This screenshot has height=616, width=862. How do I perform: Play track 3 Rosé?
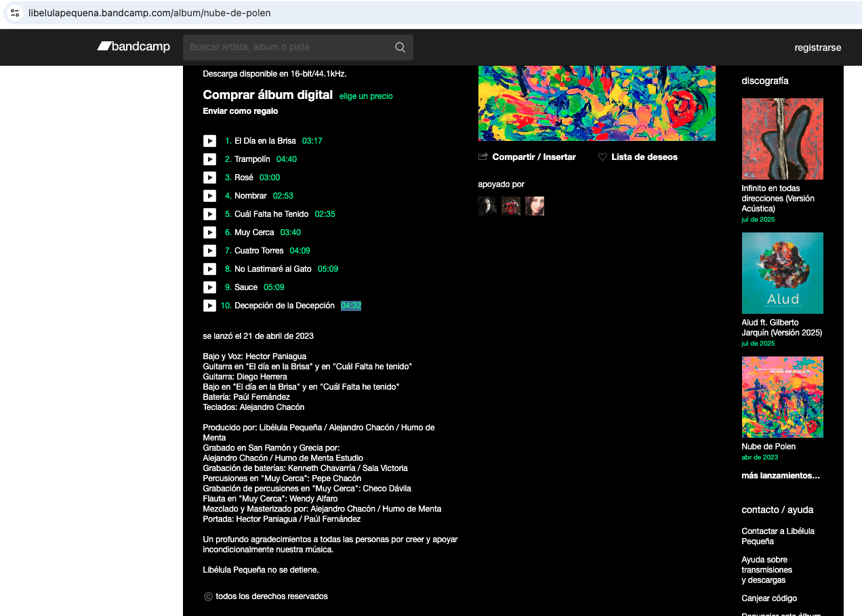point(209,178)
